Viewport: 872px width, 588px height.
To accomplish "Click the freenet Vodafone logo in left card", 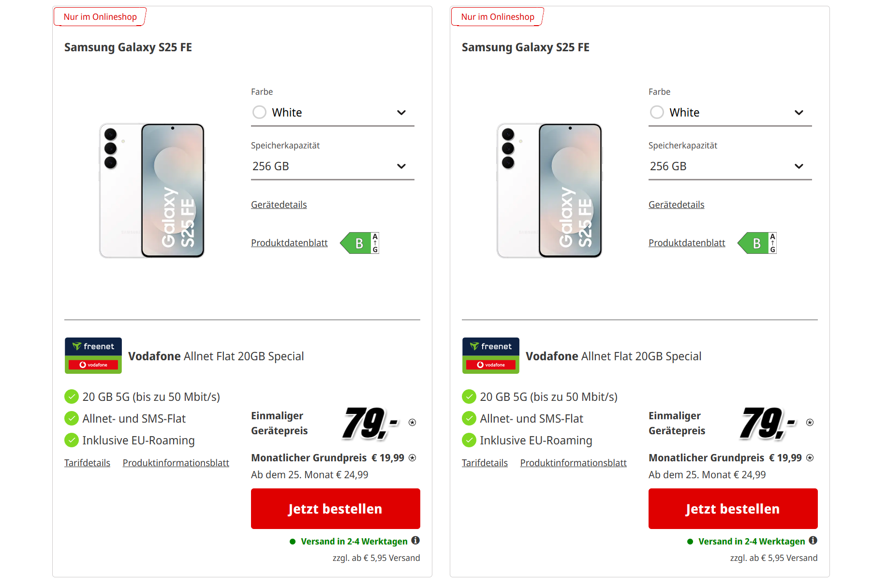I will 93,355.
